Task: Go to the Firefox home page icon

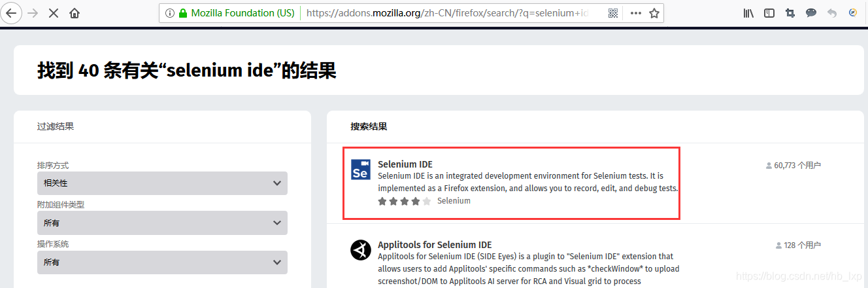Action: 75,12
